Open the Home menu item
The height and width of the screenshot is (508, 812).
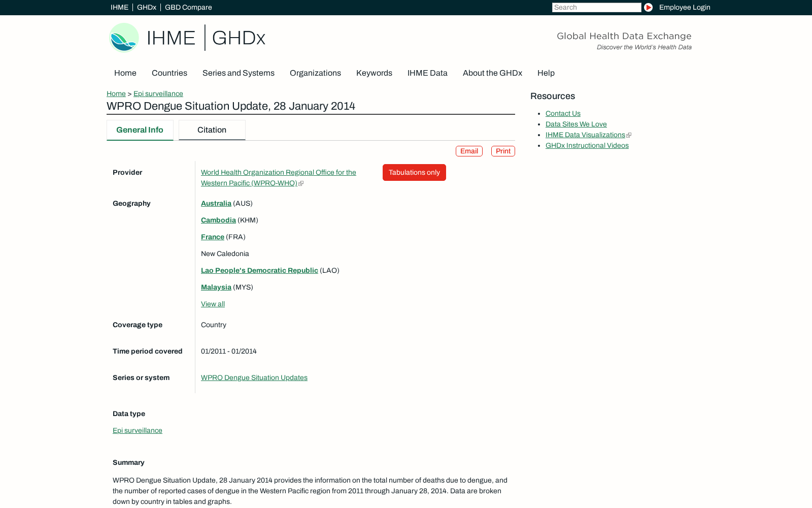[125, 73]
